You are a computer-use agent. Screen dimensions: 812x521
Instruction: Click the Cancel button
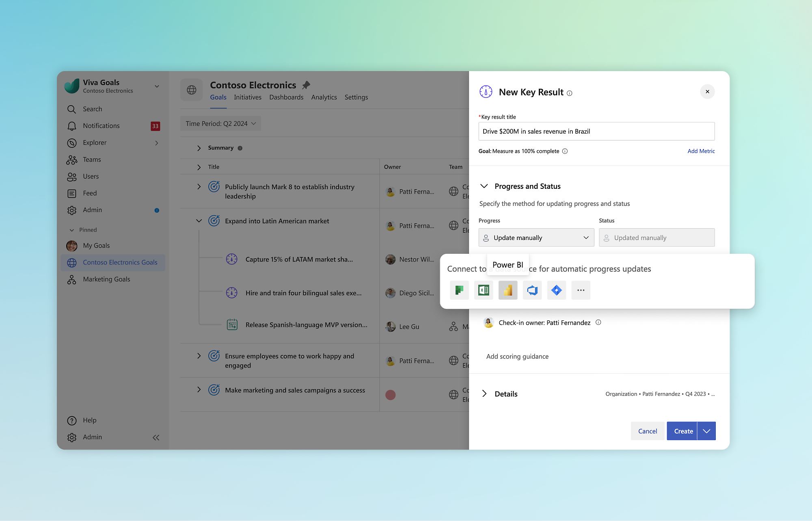point(648,431)
